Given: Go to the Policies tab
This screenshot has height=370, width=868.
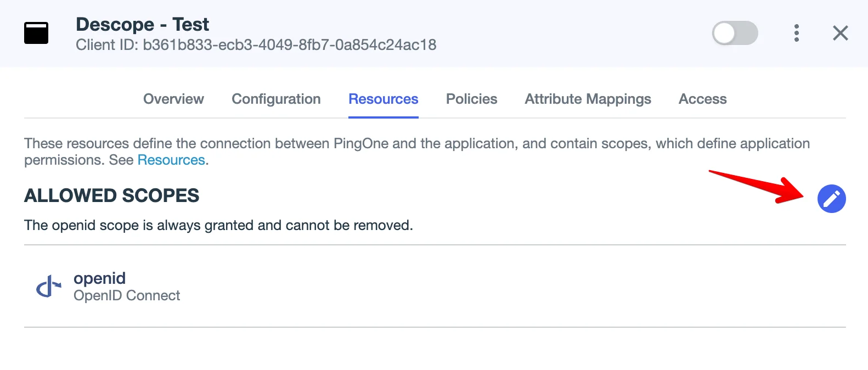Looking at the screenshot, I should pos(471,99).
